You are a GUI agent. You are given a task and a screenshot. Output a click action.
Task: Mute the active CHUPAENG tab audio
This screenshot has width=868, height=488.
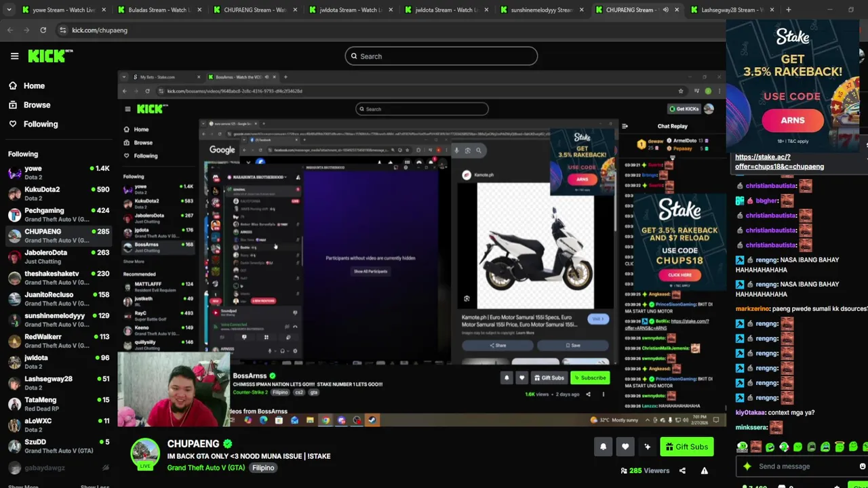click(x=665, y=9)
